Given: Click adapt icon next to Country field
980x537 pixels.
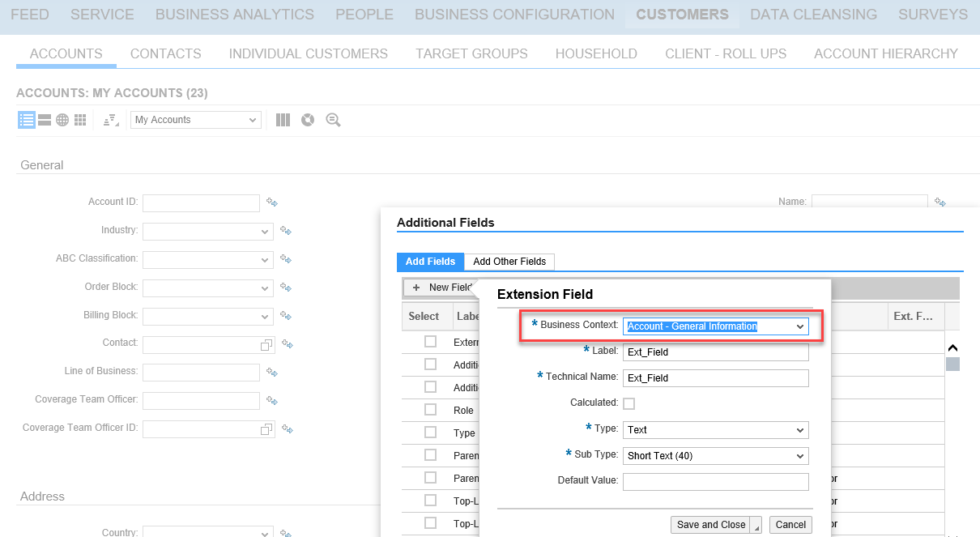Looking at the screenshot, I should pos(286,533).
